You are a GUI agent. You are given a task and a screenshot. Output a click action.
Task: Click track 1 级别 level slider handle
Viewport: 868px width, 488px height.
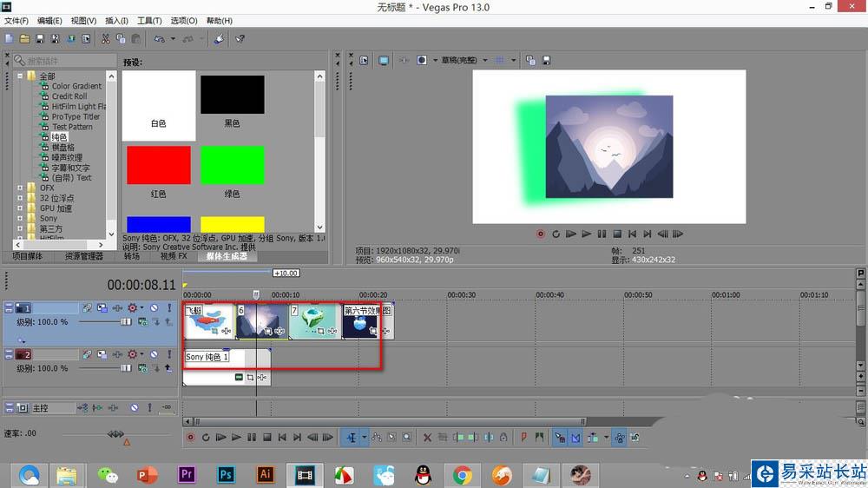[x=126, y=322]
